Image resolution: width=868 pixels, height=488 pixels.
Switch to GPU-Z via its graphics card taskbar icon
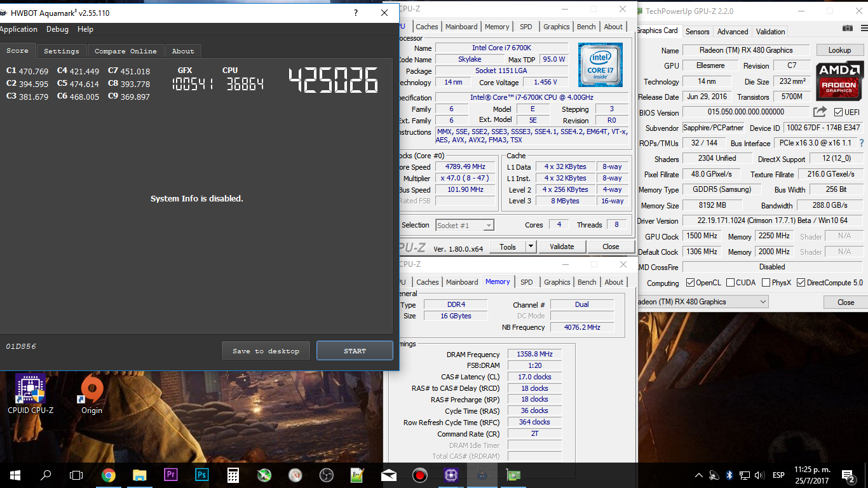[513, 475]
